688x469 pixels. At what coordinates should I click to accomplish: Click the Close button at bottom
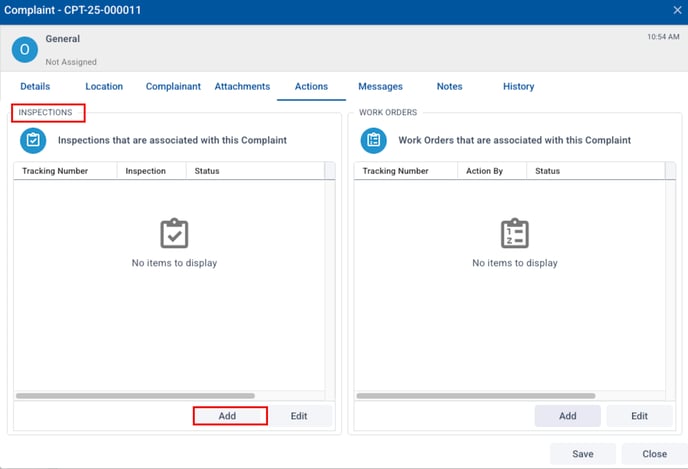[654, 454]
